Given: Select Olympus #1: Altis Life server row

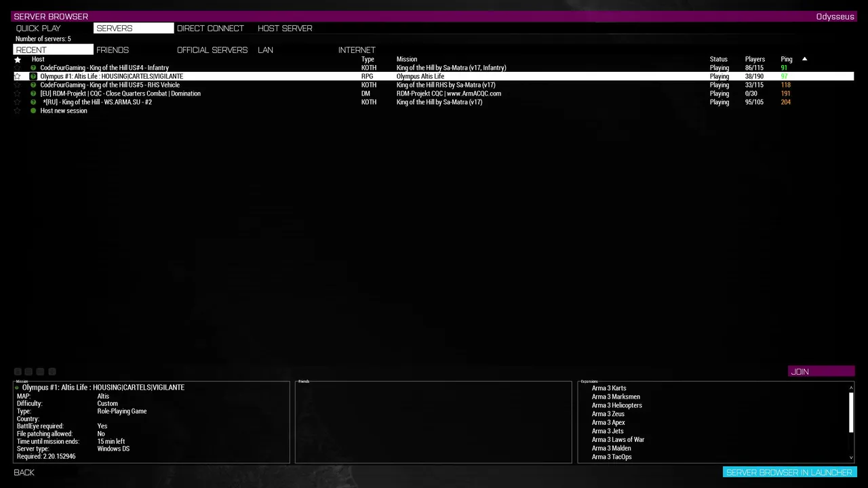Looking at the screenshot, I should click(434, 77).
